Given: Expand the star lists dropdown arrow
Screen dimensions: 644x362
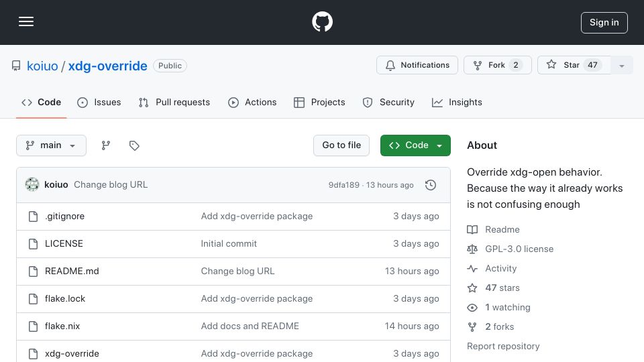Looking at the screenshot, I should tap(621, 66).
